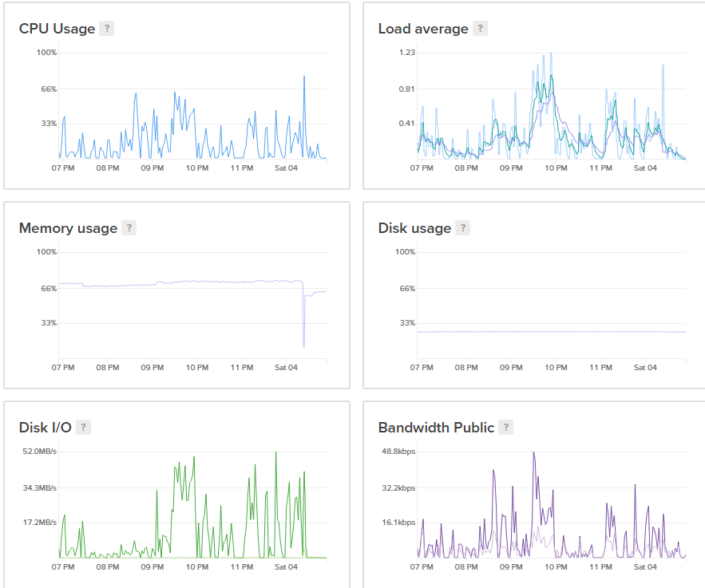Click the 1.23 axis label on Load average
The height and width of the screenshot is (588, 705).
point(407,53)
